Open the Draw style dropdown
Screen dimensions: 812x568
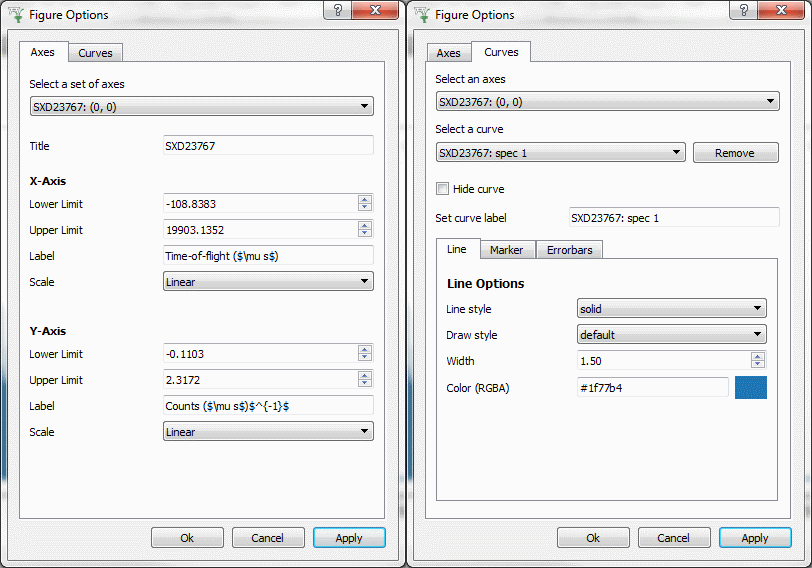coord(672,335)
